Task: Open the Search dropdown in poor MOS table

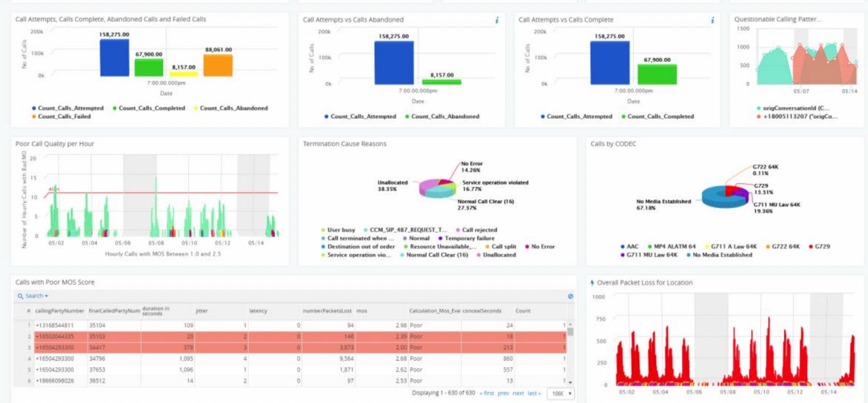Action: click(x=36, y=296)
